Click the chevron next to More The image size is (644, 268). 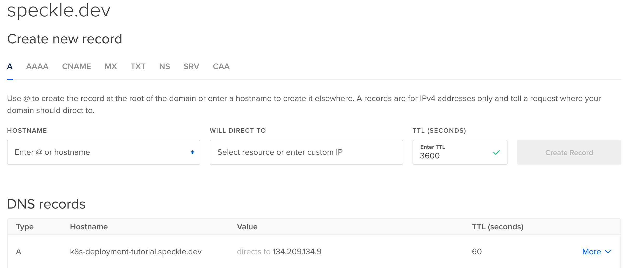coord(608,251)
